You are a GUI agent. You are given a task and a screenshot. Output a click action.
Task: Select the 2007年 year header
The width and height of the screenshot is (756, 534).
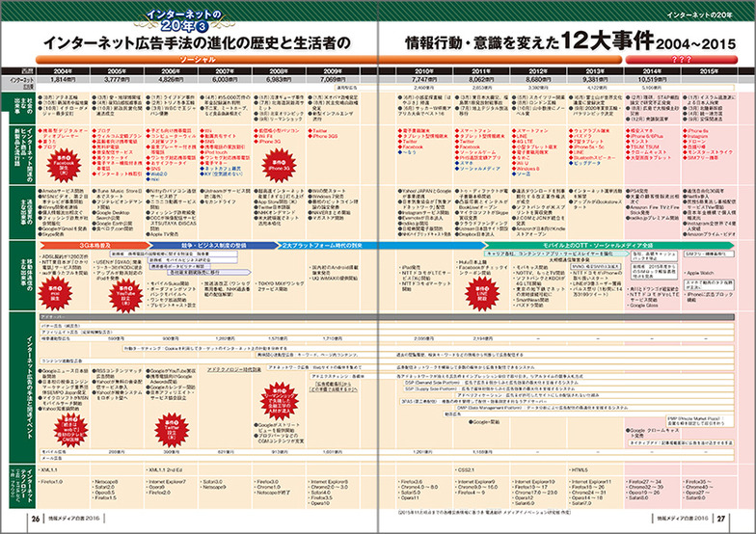pos(226,71)
